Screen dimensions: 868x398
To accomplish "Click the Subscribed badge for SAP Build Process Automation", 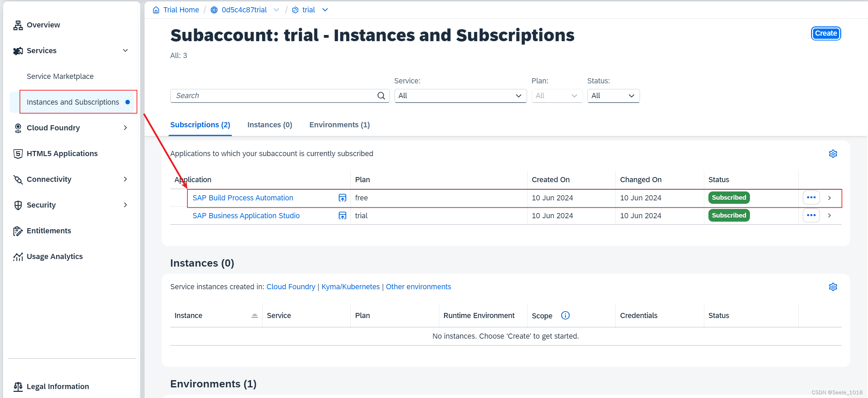I will 729,198.
